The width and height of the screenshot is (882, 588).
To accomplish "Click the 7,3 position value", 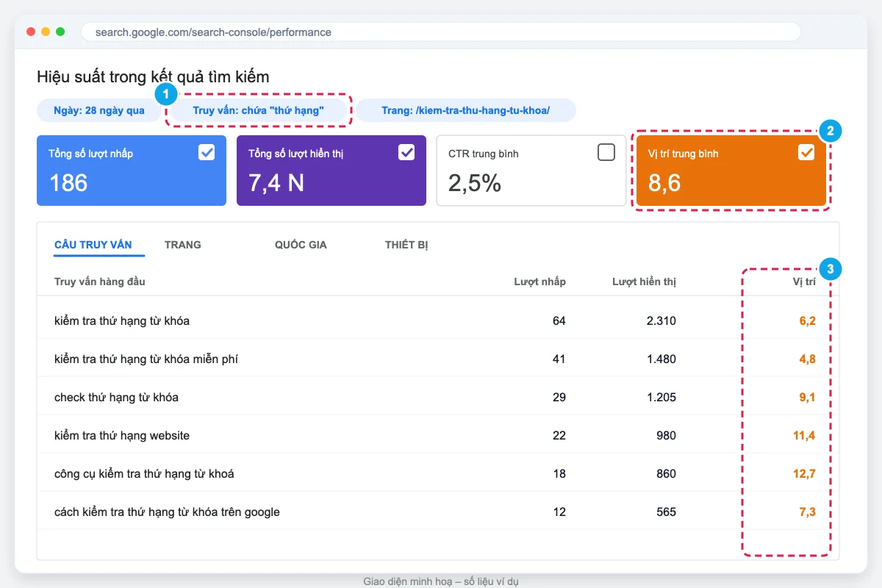I will tap(807, 512).
